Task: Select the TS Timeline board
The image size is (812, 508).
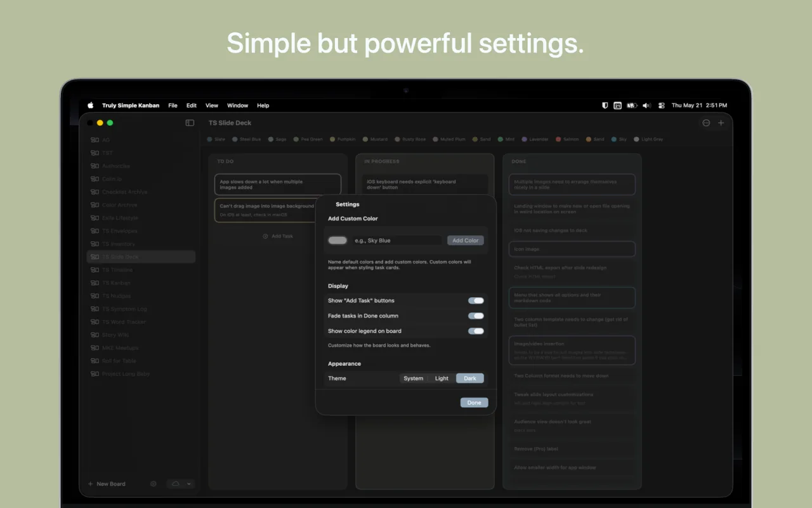Action: point(141,271)
